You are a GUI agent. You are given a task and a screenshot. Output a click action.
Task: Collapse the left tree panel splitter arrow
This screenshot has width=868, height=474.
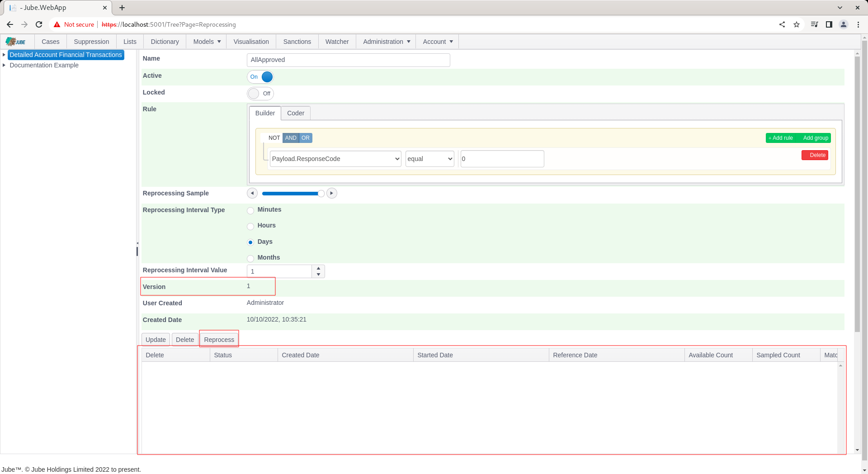click(x=137, y=243)
